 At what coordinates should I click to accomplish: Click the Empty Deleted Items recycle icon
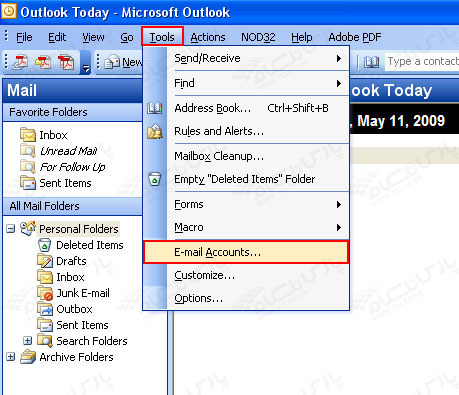click(155, 179)
